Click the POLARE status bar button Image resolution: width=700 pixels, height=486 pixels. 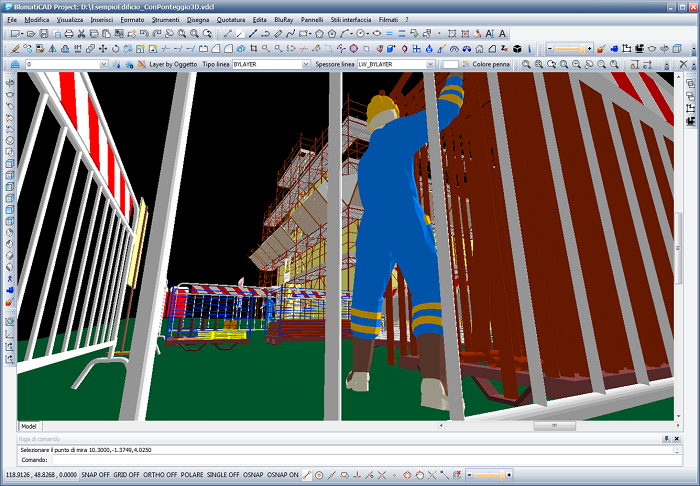[x=192, y=474]
